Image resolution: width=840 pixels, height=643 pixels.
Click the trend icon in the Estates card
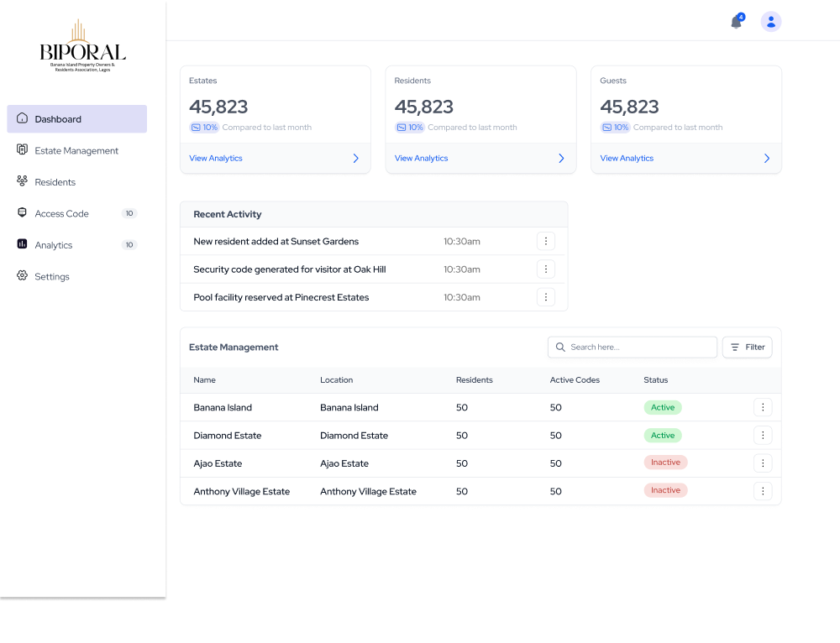point(196,128)
